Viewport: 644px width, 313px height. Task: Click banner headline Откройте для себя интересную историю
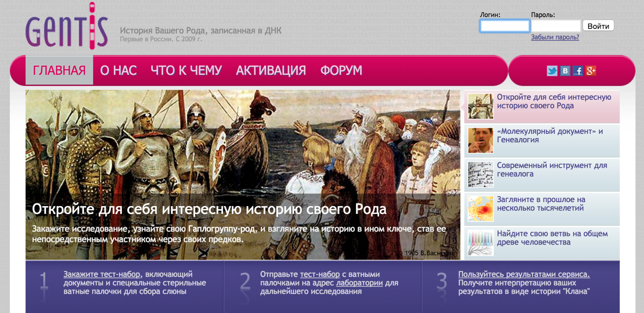pyautogui.click(x=209, y=209)
